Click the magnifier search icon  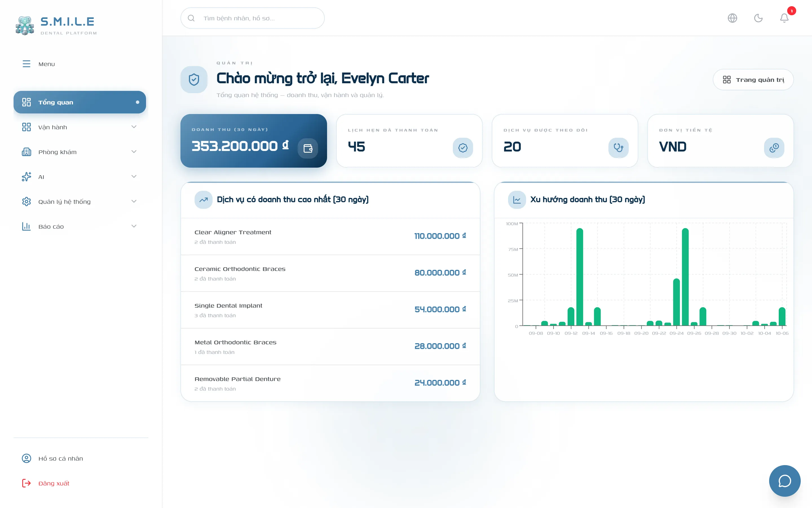coord(191,18)
